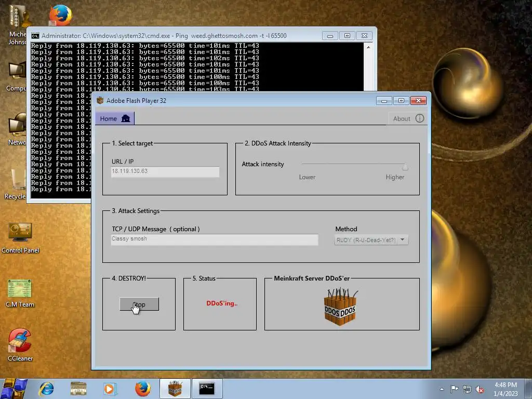Click the cmd window scrollbar up arrow
The width and height of the screenshot is (532, 399).
coord(368,47)
